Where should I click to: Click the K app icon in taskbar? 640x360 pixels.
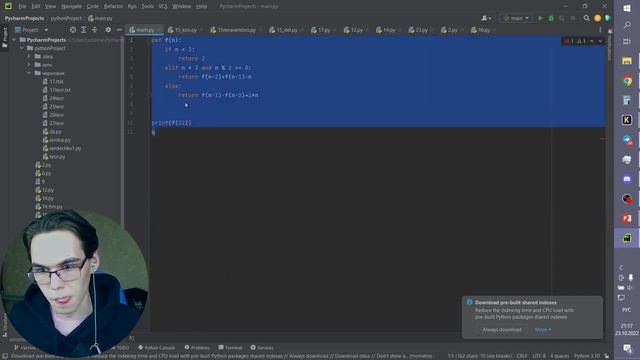[627, 120]
